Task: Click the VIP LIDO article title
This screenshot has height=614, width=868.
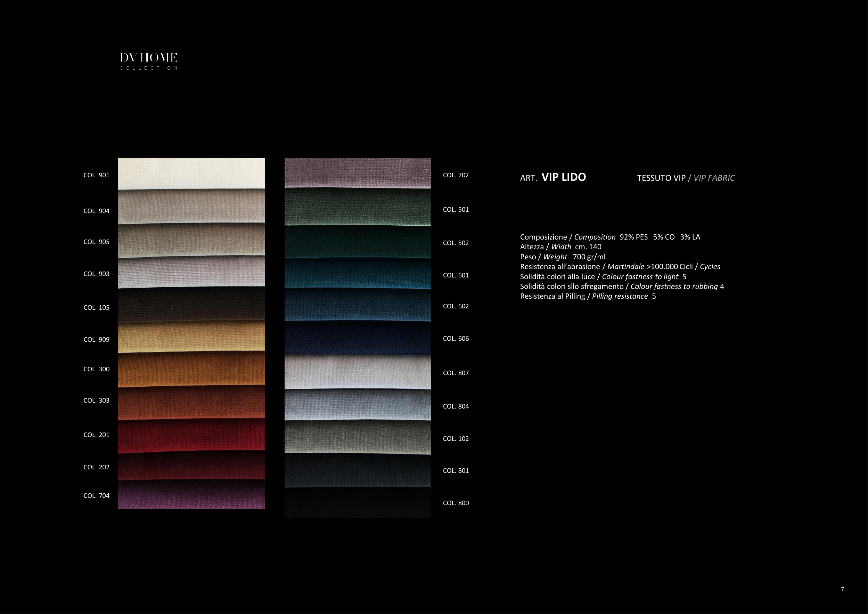Action: coord(563,177)
